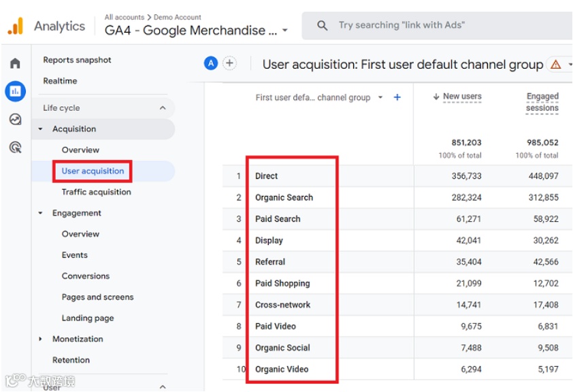Image resolution: width=573 pixels, height=392 pixels.
Task: Click the All Users 'A' segment badge
Action: coord(211,63)
